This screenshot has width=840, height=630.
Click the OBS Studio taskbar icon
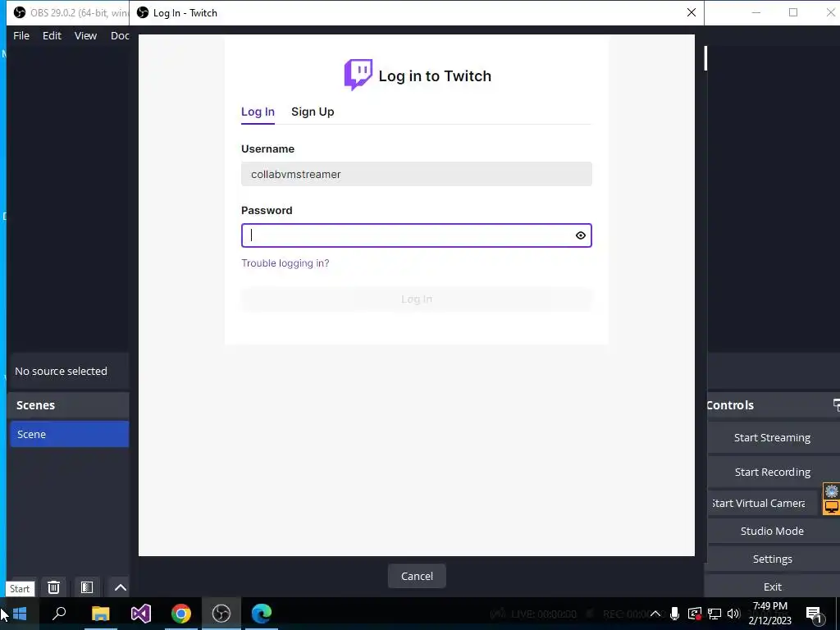(221, 614)
